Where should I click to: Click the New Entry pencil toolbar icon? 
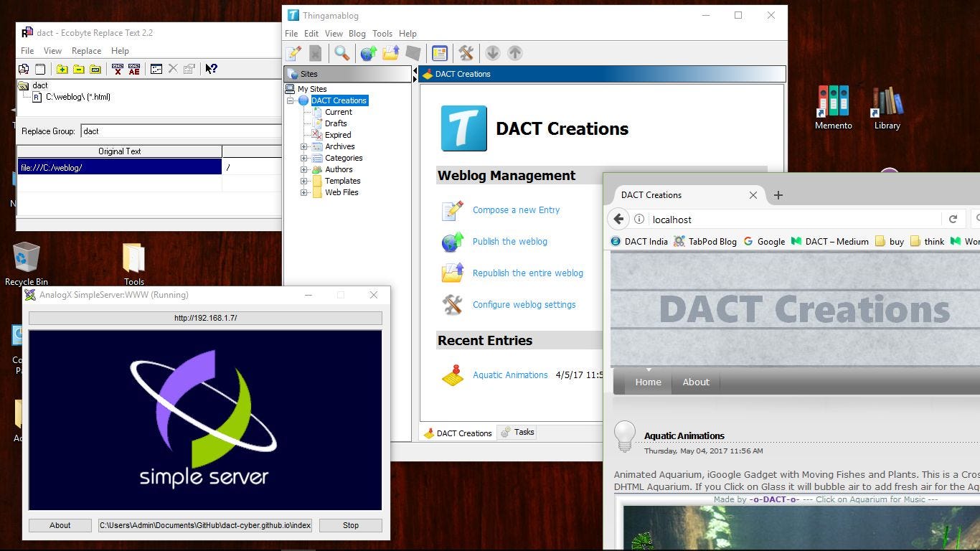tap(293, 53)
